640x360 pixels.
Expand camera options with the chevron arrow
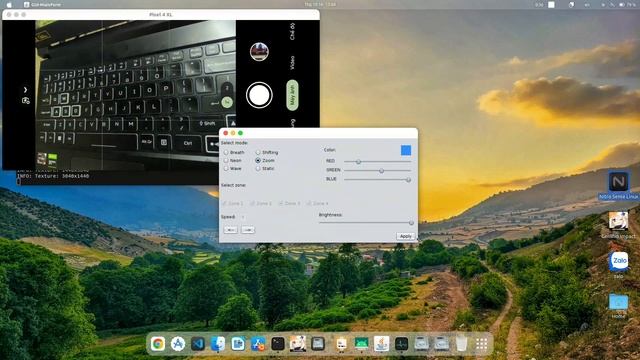(25, 89)
